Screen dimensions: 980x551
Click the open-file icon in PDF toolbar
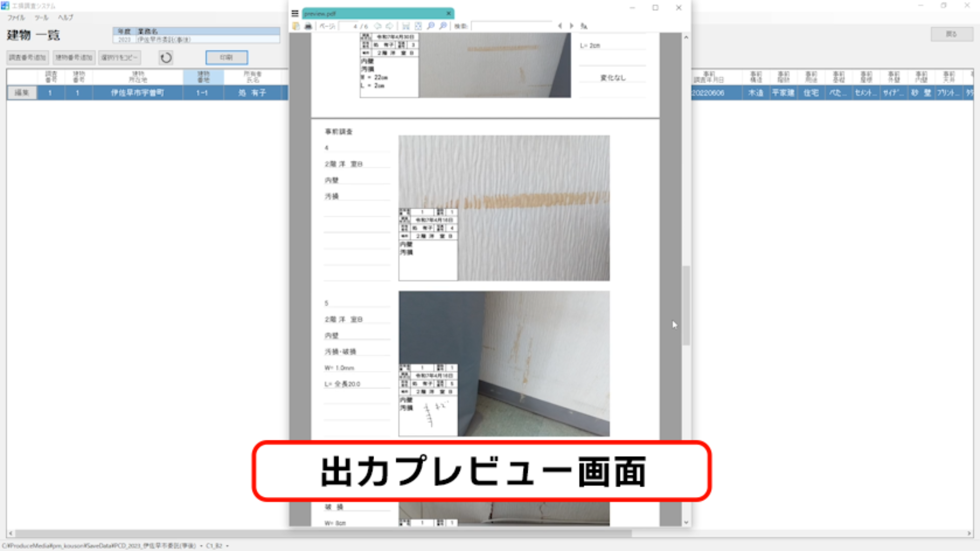[x=296, y=26]
